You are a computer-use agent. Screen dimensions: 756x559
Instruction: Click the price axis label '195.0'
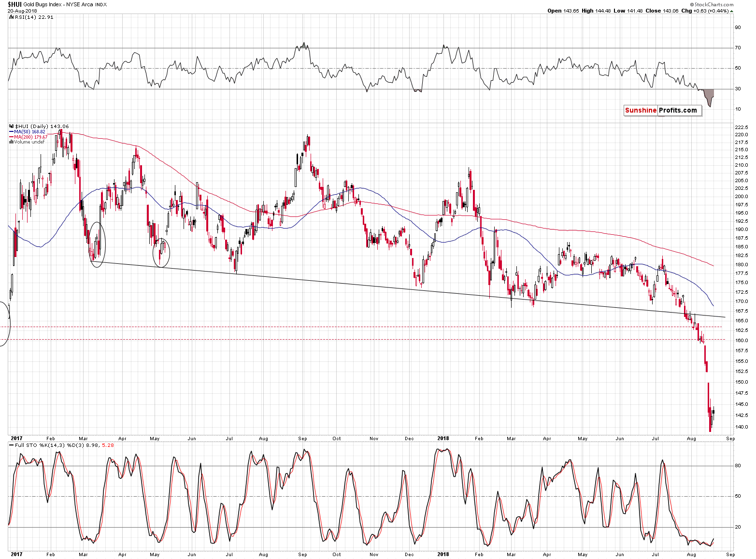pos(742,213)
